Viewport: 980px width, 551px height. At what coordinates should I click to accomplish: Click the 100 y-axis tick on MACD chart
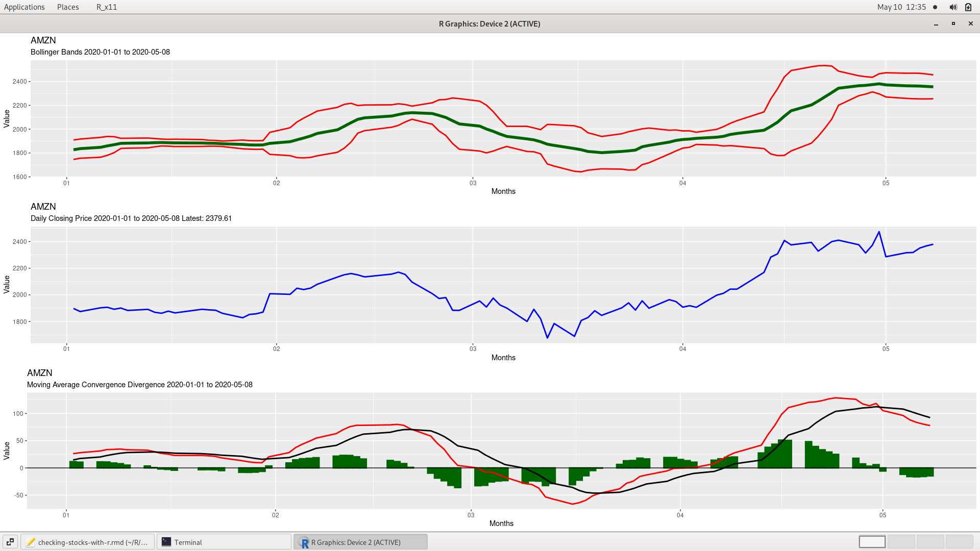click(x=18, y=414)
